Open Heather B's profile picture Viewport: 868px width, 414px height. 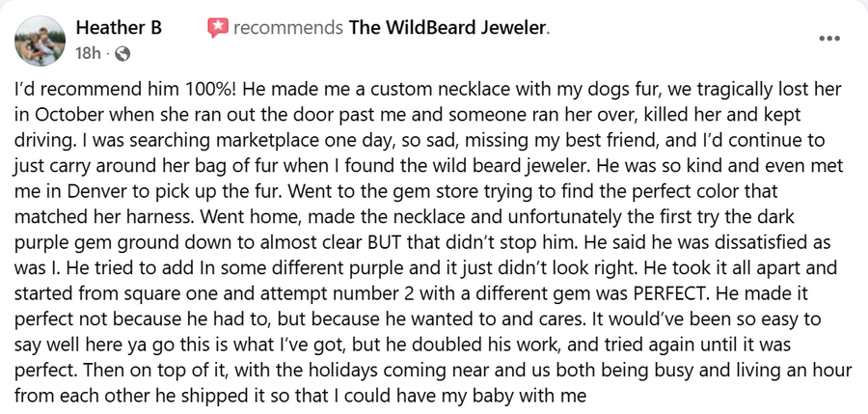pos(40,40)
